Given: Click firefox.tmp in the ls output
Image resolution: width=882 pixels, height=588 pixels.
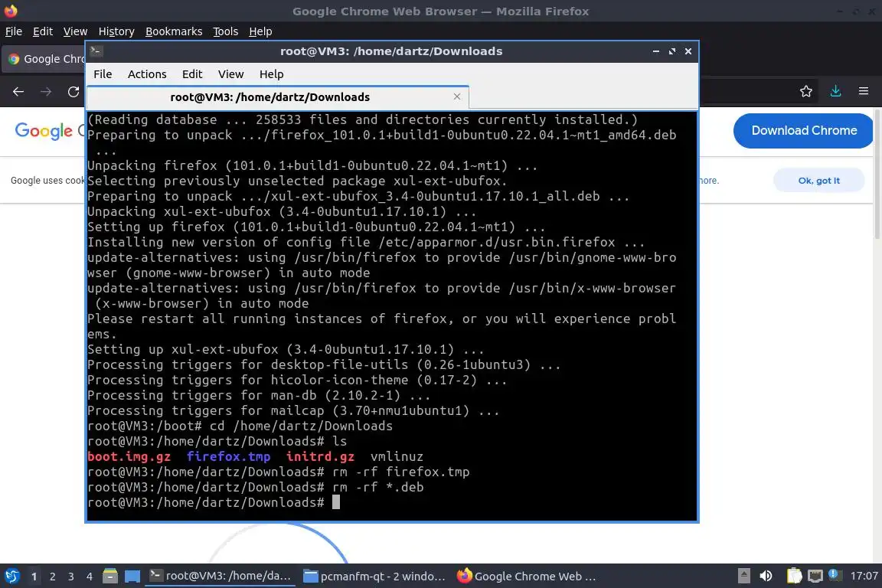Looking at the screenshot, I should click(228, 457).
